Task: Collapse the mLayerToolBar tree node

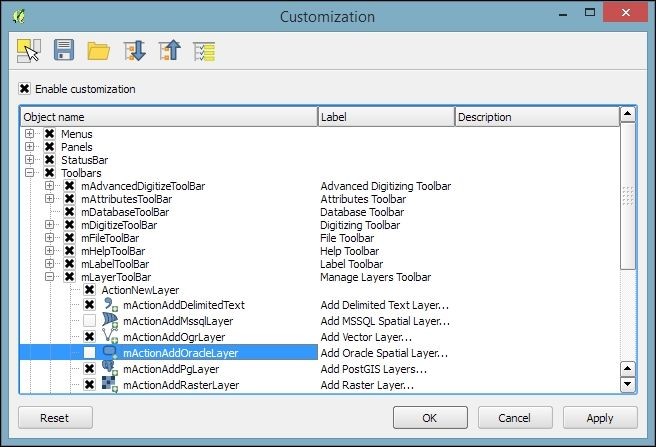Action: (50, 277)
